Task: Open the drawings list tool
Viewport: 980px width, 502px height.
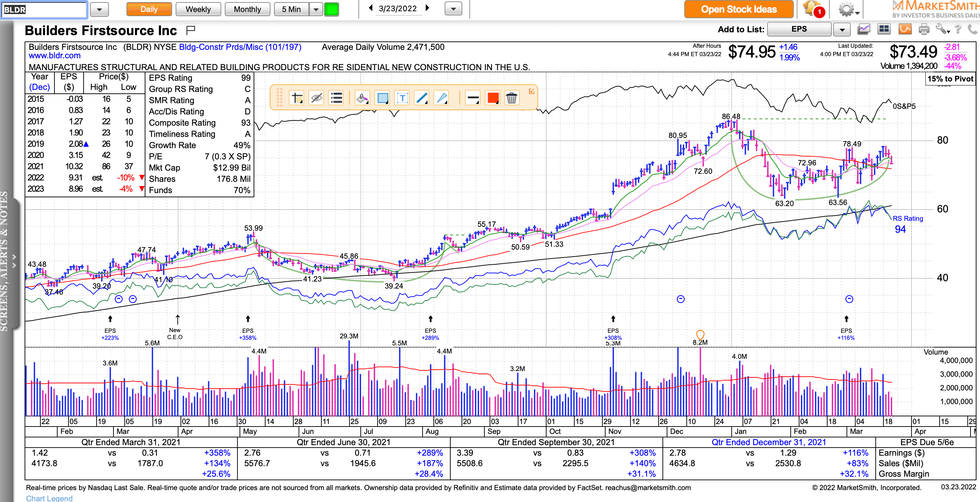Action: pos(336,98)
